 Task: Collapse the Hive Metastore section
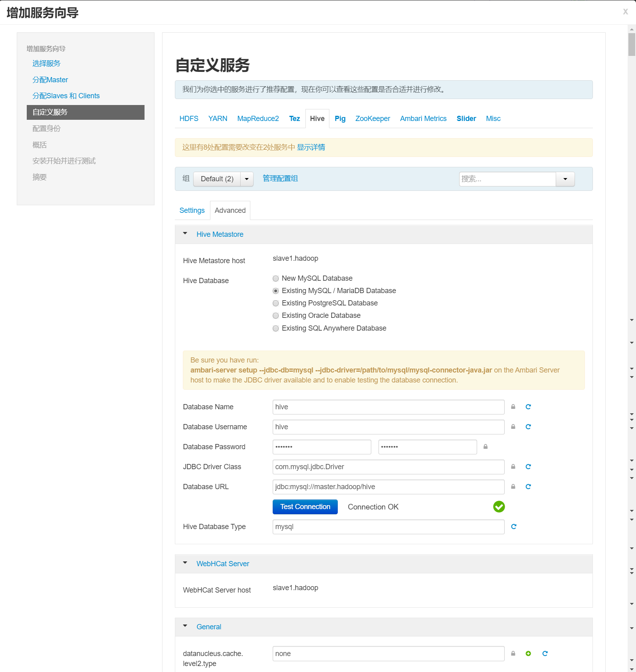point(185,234)
